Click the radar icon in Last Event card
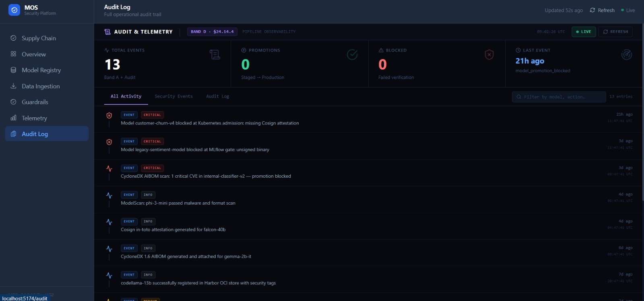The height and width of the screenshot is (301, 644). [626, 54]
